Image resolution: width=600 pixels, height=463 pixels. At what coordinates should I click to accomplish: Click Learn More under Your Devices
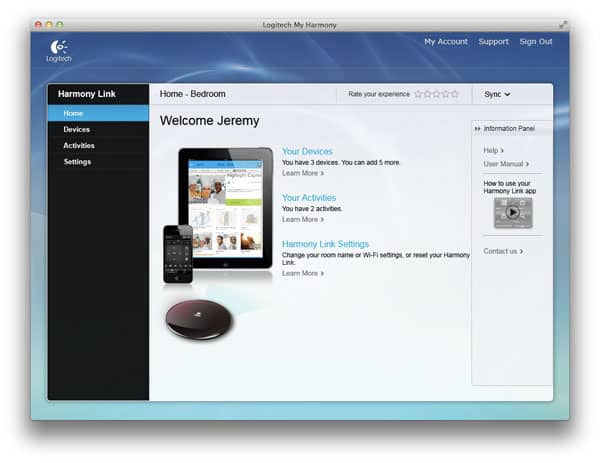click(x=303, y=173)
